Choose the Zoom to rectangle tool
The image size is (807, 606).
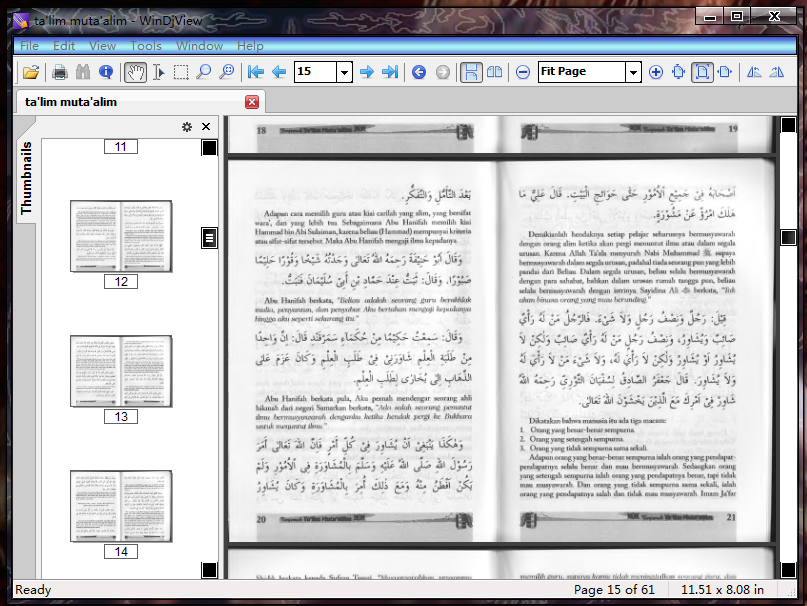coord(226,72)
